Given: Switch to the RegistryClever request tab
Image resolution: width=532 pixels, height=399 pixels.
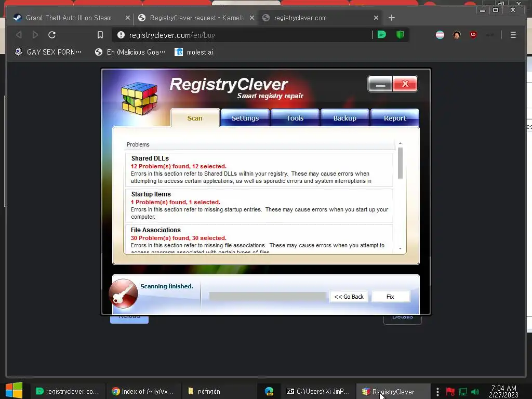Looking at the screenshot, I should pos(196,18).
